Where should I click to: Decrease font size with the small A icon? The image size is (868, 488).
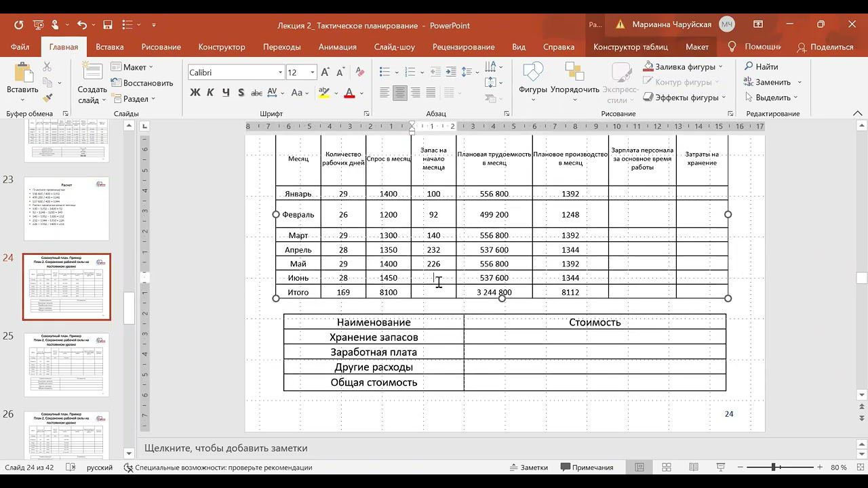341,73
